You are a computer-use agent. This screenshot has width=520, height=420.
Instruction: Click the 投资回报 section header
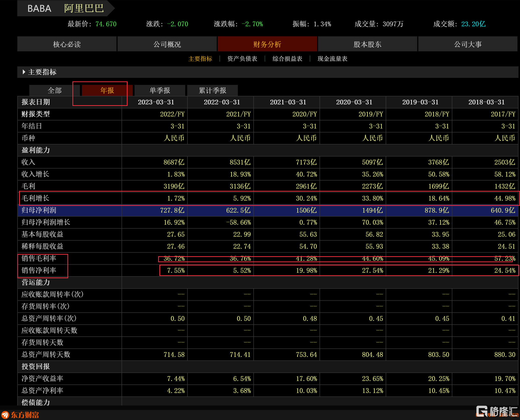(x=36, y=367)
